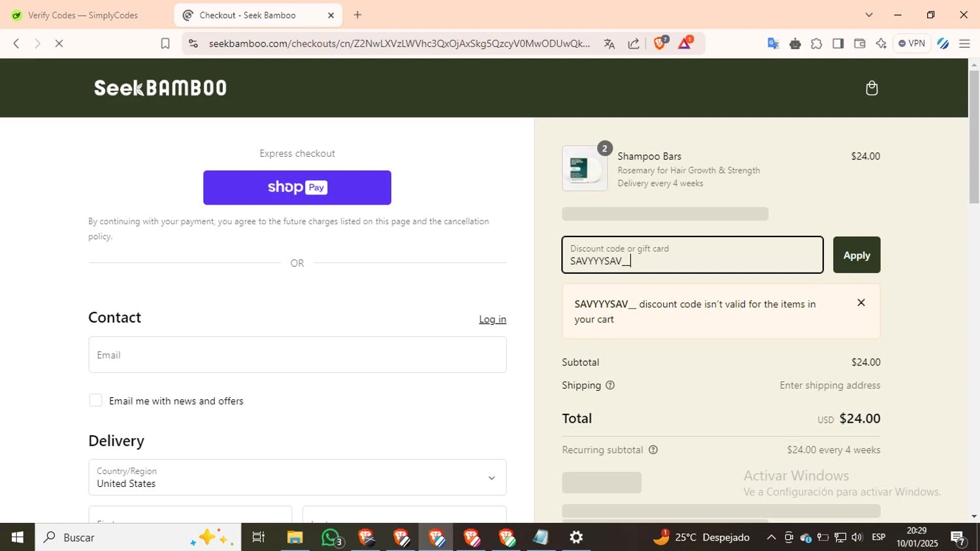Stop page loading with X button
The width and height of the screenshot is (980, 551).
point(59,44)
